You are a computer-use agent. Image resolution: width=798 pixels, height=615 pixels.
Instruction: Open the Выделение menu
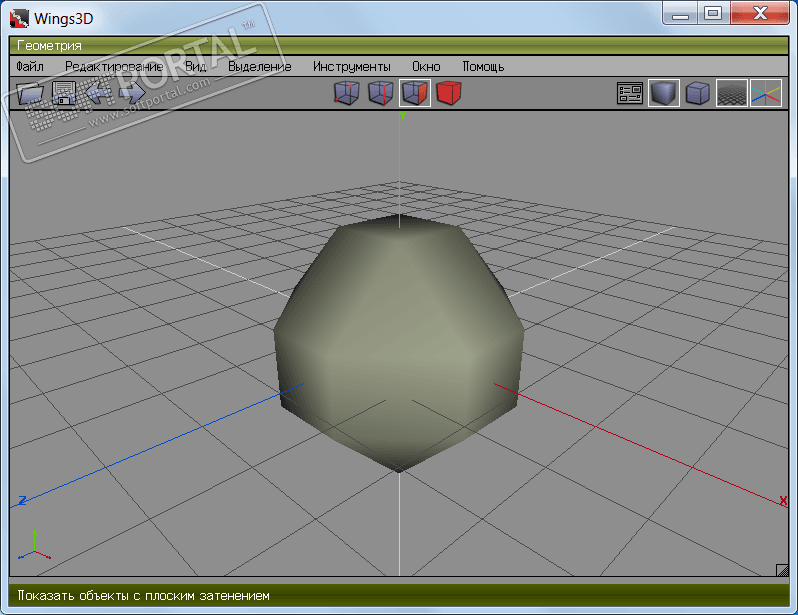260,67
